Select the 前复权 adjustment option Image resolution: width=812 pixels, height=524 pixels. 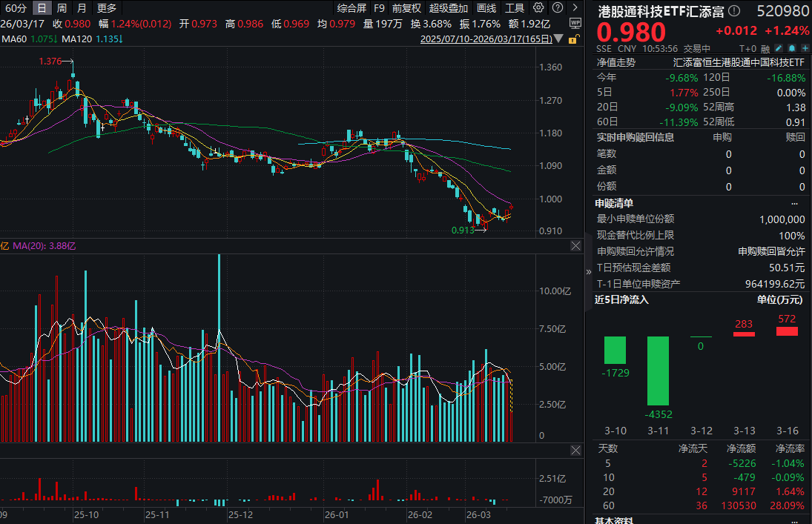pos(406,8)
